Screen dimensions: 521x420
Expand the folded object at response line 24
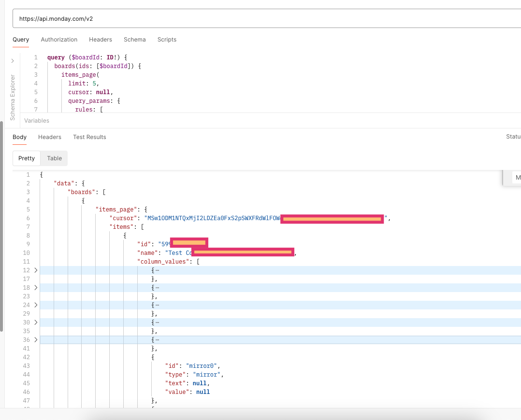coord(36,305)
